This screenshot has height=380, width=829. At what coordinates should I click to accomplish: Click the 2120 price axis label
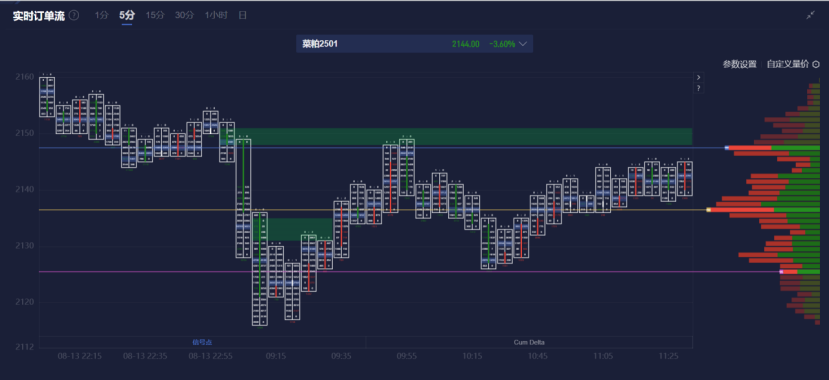(25, 302)
